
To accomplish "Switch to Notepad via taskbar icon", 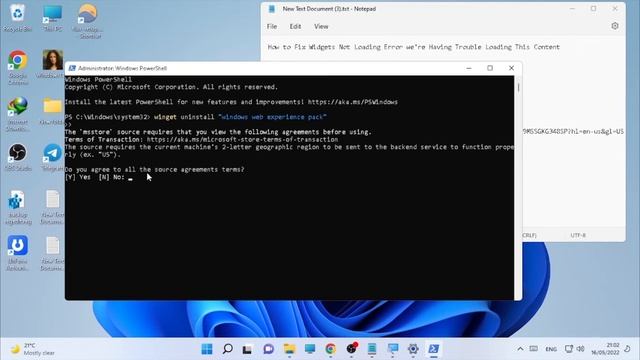I will (372, 349).
